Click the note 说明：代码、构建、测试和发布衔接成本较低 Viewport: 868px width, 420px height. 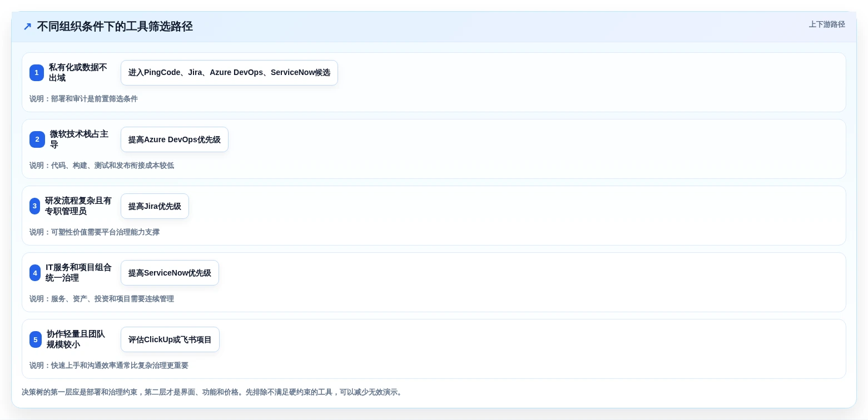click(x=102, y=166)
